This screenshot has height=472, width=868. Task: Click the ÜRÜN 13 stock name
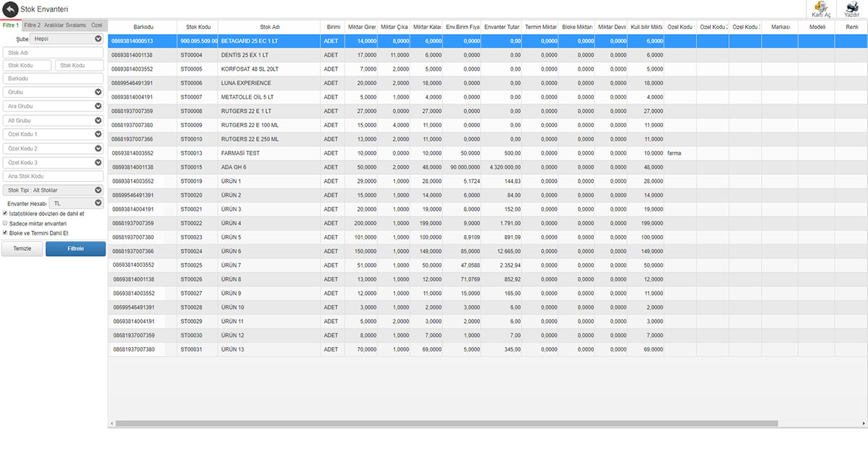pyautogui.click(x=232, y=349)
